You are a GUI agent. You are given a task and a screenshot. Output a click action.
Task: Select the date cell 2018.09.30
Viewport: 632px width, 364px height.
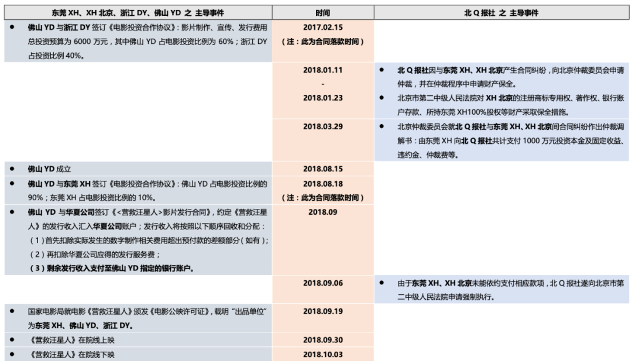point(323,340)
